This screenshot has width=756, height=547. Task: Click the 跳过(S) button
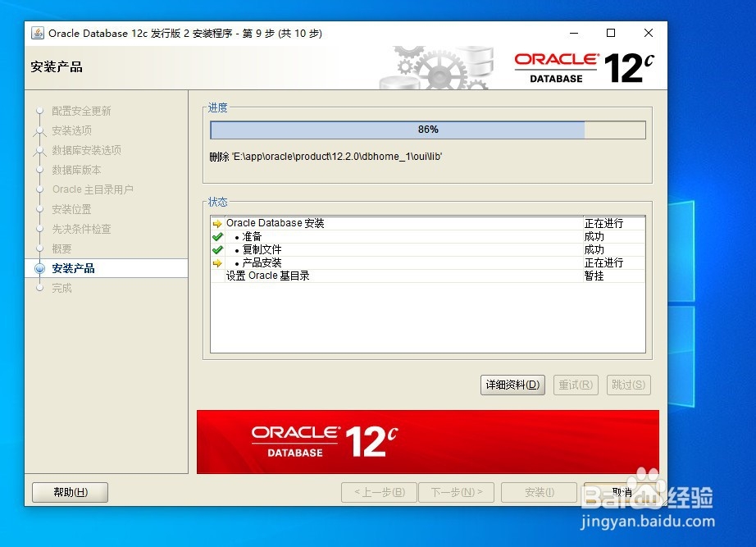[628, 385]
